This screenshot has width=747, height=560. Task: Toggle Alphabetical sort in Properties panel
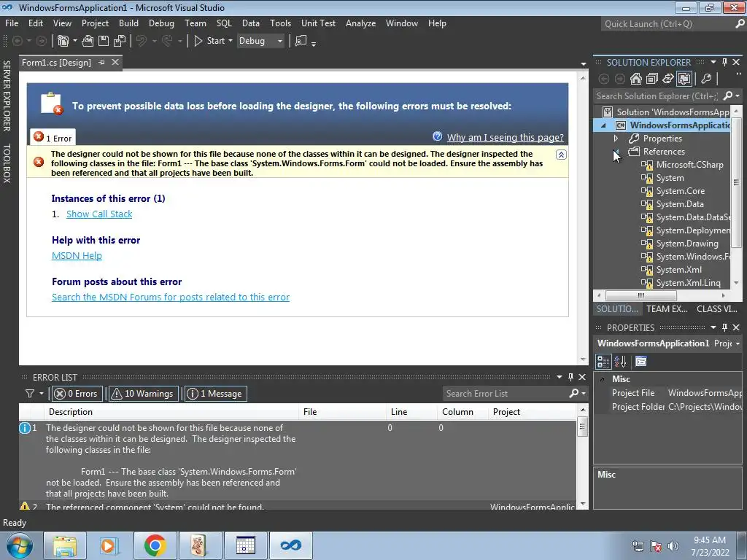(620, 362)
